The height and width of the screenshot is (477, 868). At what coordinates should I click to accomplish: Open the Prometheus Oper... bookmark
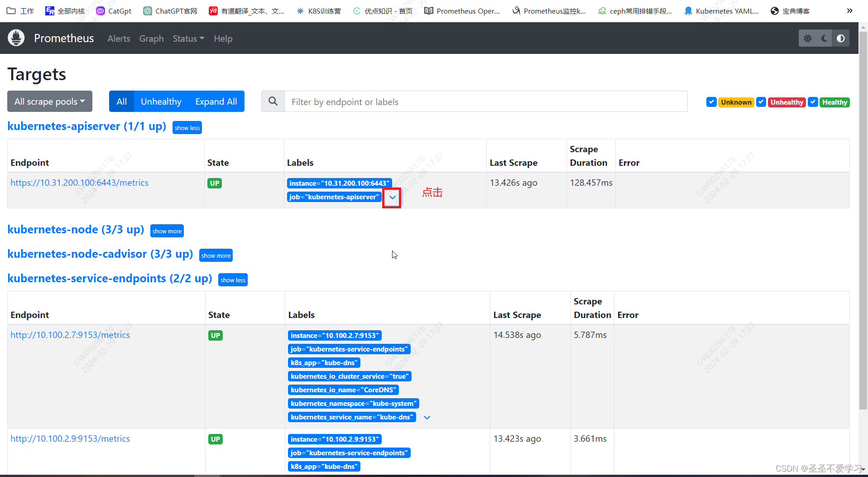tap(462, 11)
